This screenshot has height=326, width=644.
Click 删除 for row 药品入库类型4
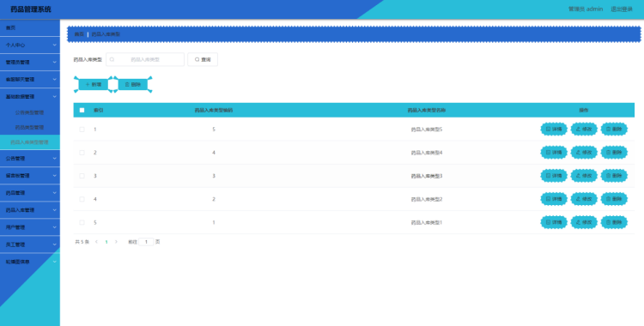(615, 153)
